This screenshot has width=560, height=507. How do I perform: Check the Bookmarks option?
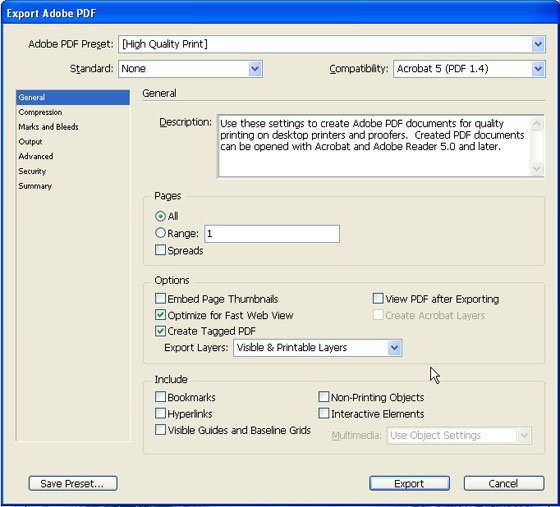point(160,397)
